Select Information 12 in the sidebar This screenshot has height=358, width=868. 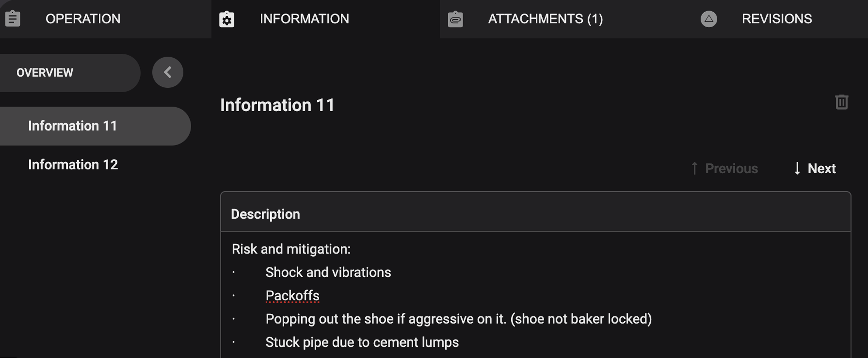coord(73,164)
